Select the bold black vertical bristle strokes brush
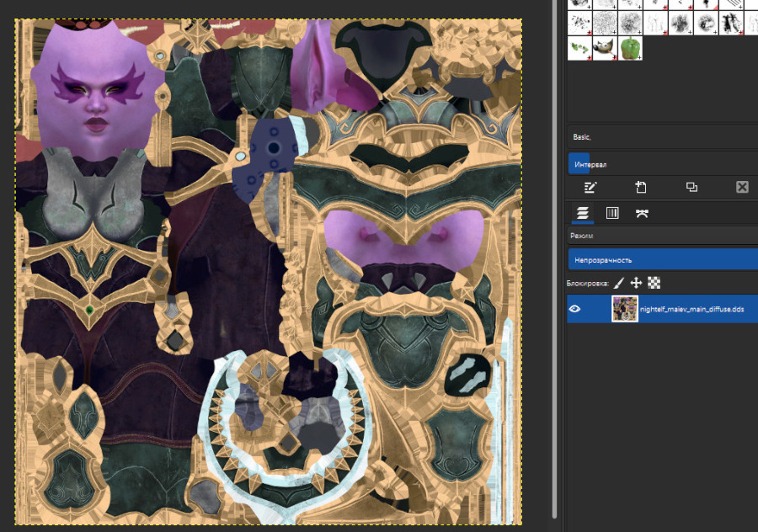 tap(730, 23)
